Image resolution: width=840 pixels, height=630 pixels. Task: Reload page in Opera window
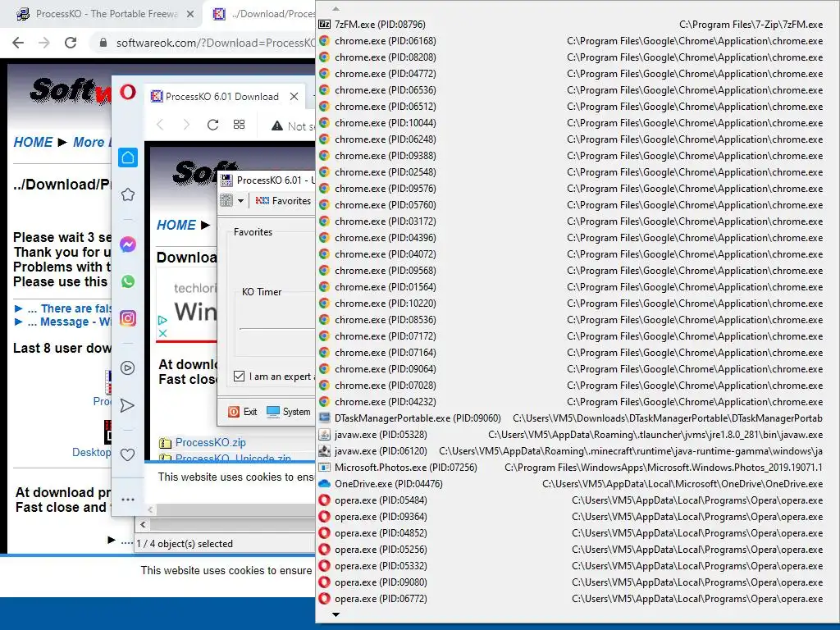[x=212, y=125]
